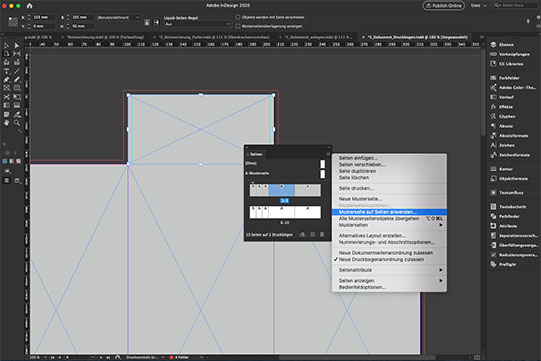
Task: Select the Selection arrow tool
Action: (x=7, y=45)
